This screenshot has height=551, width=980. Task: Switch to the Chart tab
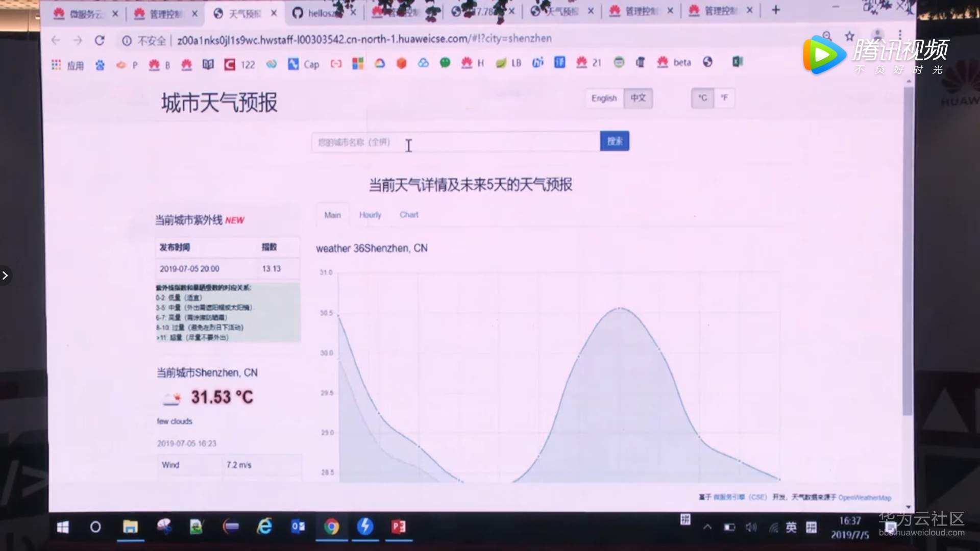click(x=409, y=215)
